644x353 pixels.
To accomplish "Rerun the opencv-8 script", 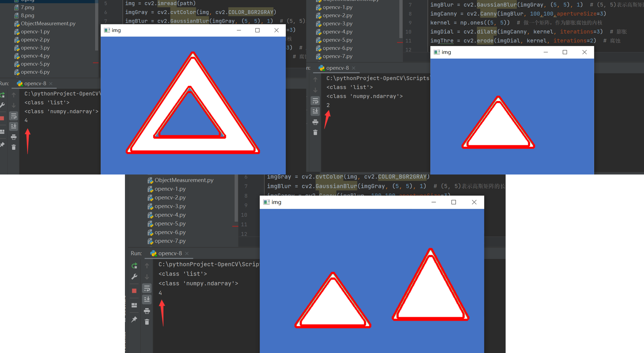I will [x=134, y=266].
